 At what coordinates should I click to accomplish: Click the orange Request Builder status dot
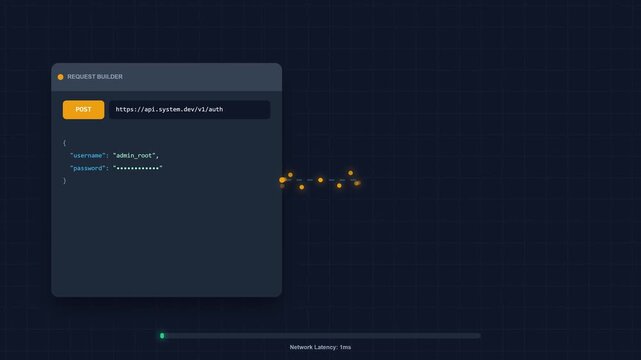pos(61,77)
